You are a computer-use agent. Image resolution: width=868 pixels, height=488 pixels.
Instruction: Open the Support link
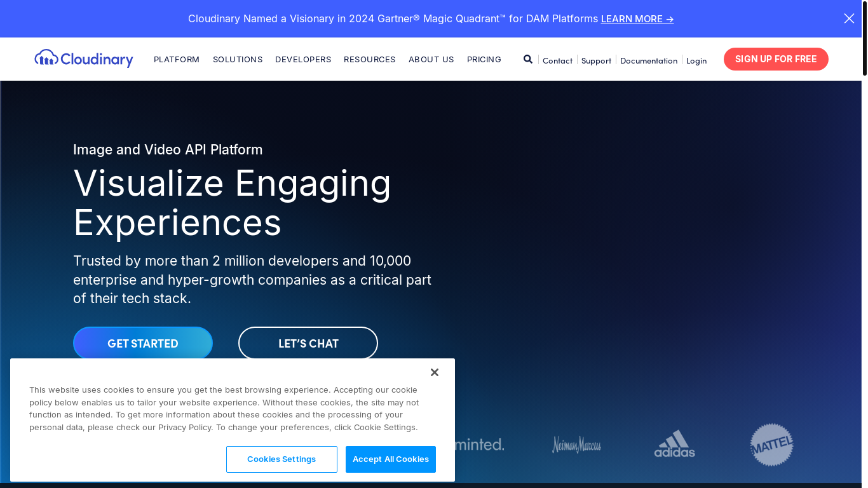[596, 60]
